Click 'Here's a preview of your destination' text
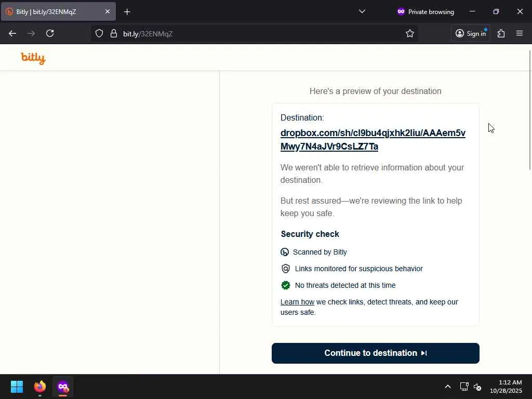Image resolution: width=532 pixels, height=399 pixels. tap(375, 91)
